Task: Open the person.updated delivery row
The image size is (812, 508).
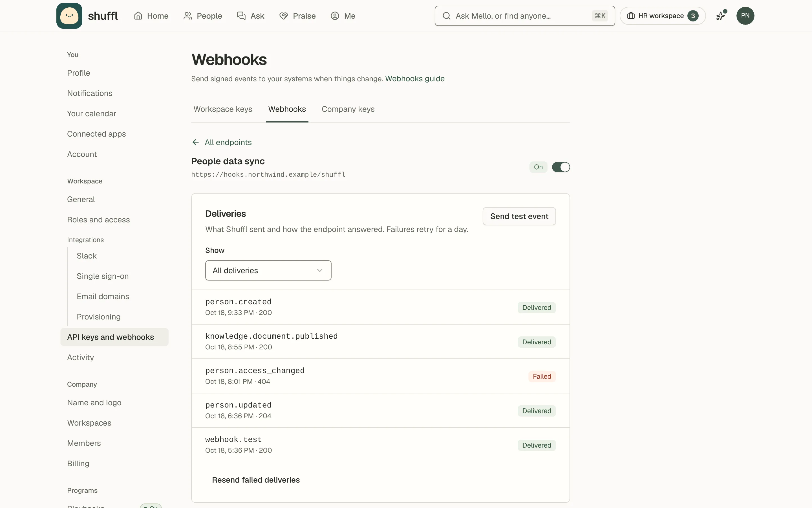Action: coord(381,411)
